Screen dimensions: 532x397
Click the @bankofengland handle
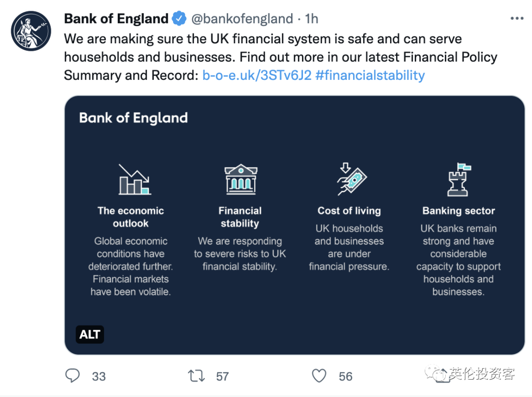pos(242,19)
